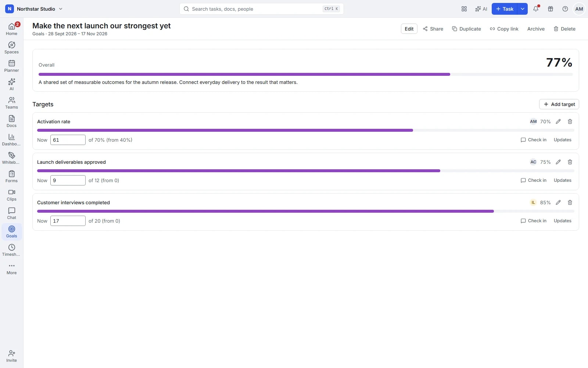Check in on Activation rate
This screenshot has width=588, height=368.
click(534, 140)
